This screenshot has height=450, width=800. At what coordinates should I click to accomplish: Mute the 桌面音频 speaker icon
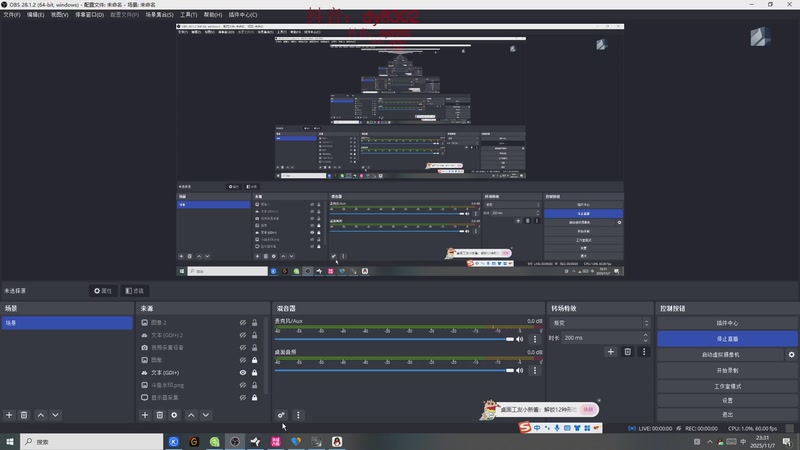pyautogui.click(x=519, y=370)
